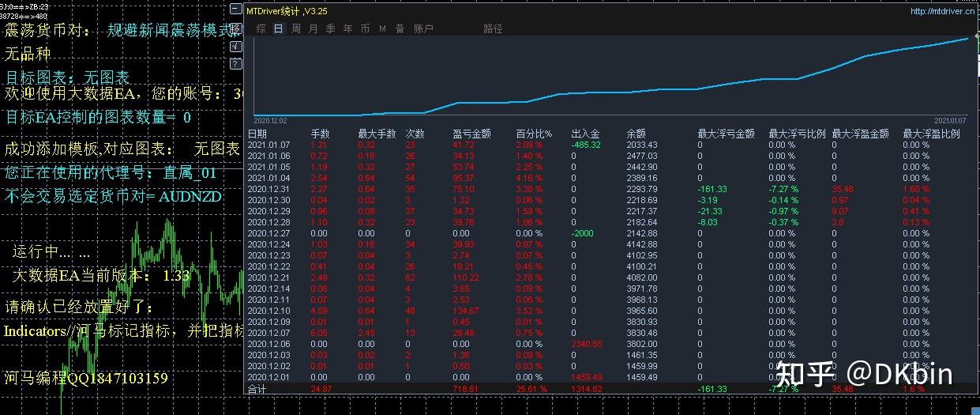Click the 110.22 profit value
Viewport: 980px width, 415px height.
465,277
